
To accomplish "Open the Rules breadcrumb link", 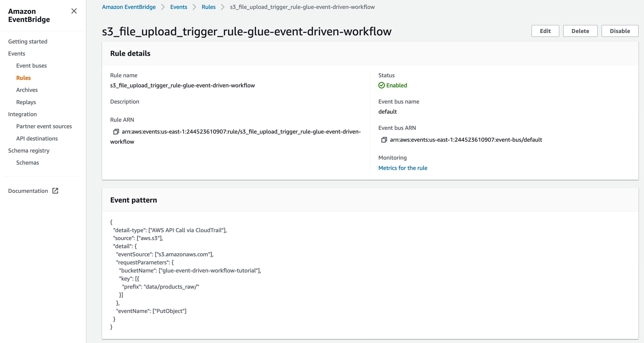I will (208, 7).
